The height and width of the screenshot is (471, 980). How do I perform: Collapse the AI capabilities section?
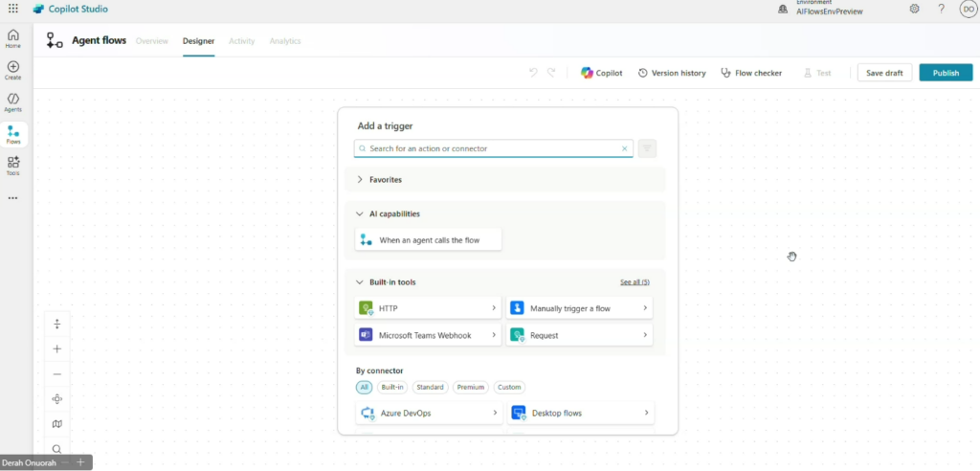tap(361, 214)
